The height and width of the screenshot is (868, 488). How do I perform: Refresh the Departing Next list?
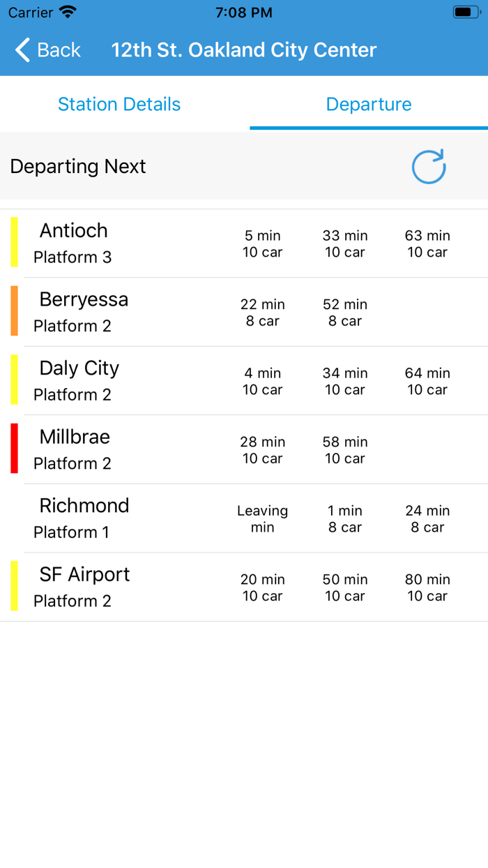pyautogui.click(x=429, y=167)
